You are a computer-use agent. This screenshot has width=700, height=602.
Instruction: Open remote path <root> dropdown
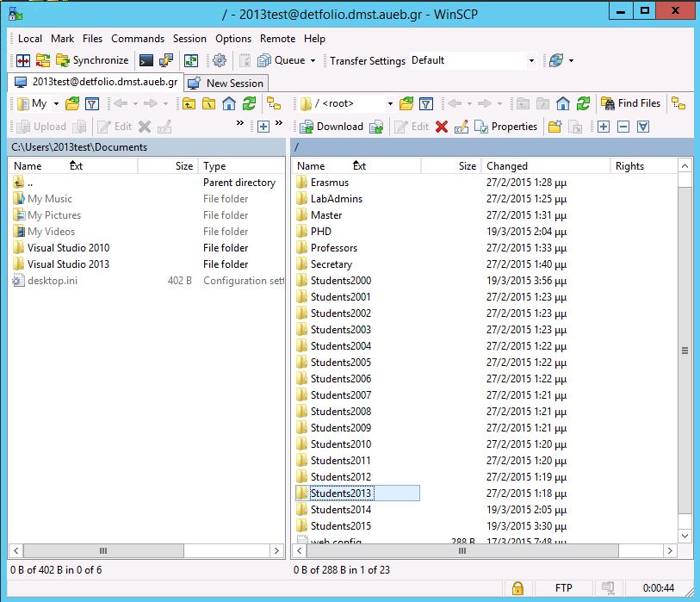click(389, 103)
